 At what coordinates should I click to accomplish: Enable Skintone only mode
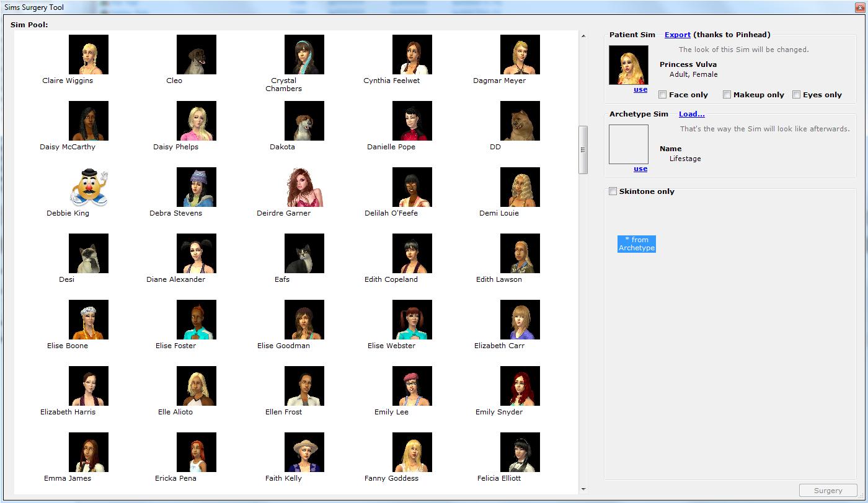pyautogui.click(x=613, y=191)
